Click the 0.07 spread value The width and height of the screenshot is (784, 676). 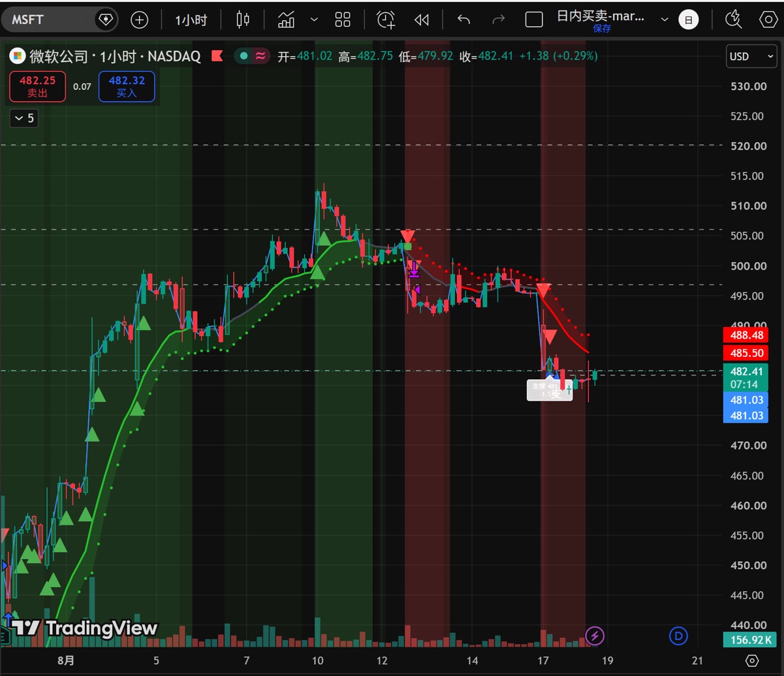(82, 86)
